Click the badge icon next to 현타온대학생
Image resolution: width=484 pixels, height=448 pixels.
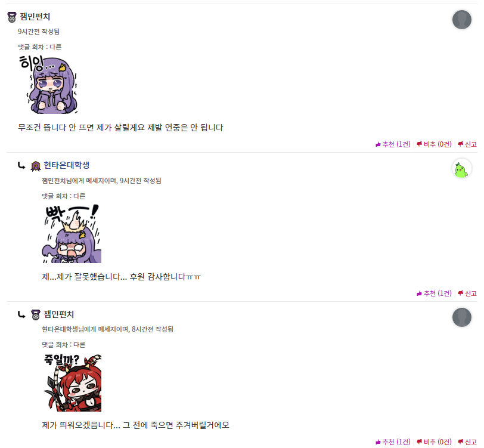coord(36,166)
